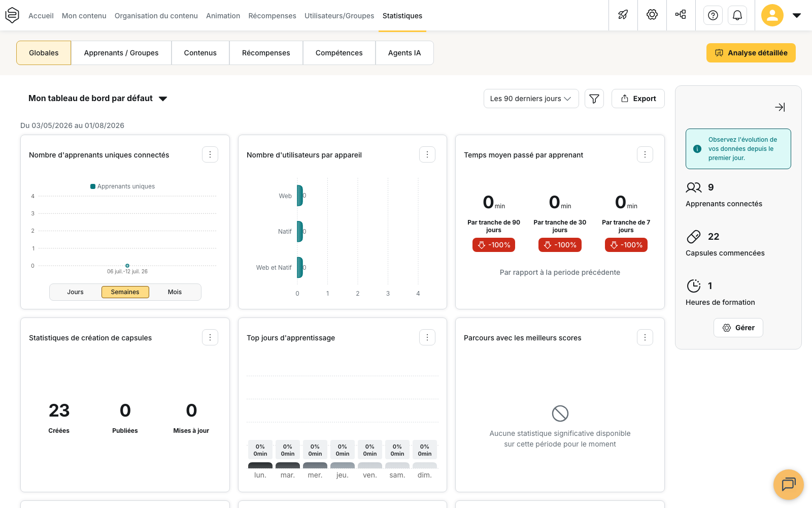The height and width of the screenshot is (508, 812).
Task: Open the Les 90 derniers jours dropdown
Action: [531, 99]
